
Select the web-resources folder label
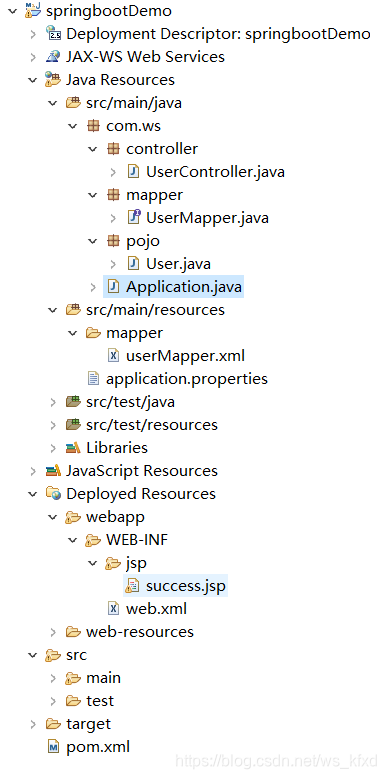[x=140, y=632]
